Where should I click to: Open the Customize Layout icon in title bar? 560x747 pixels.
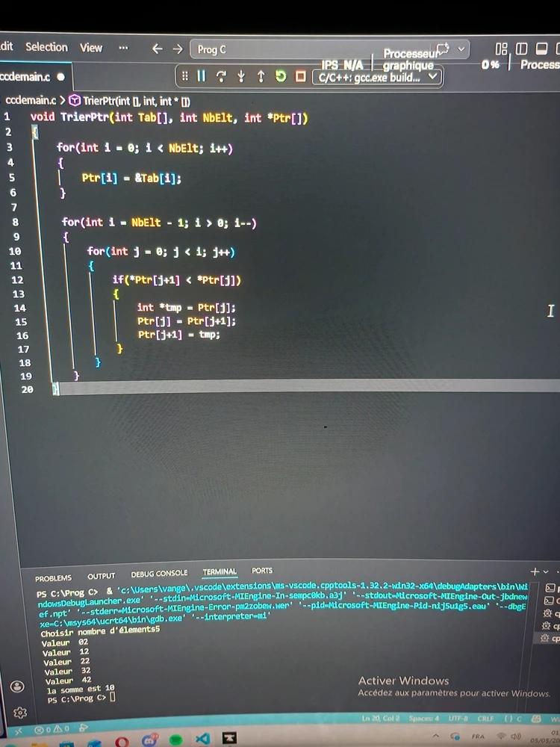point(501,49)
